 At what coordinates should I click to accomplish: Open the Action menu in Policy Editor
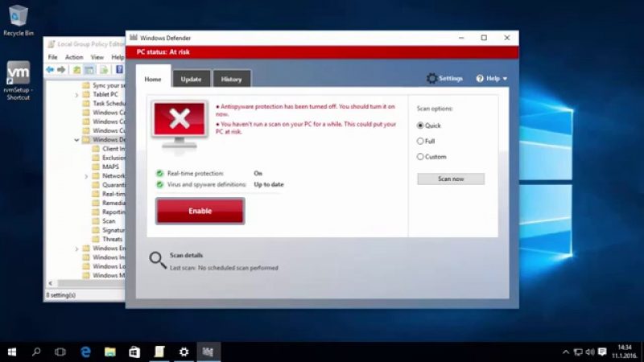(74, 57)
